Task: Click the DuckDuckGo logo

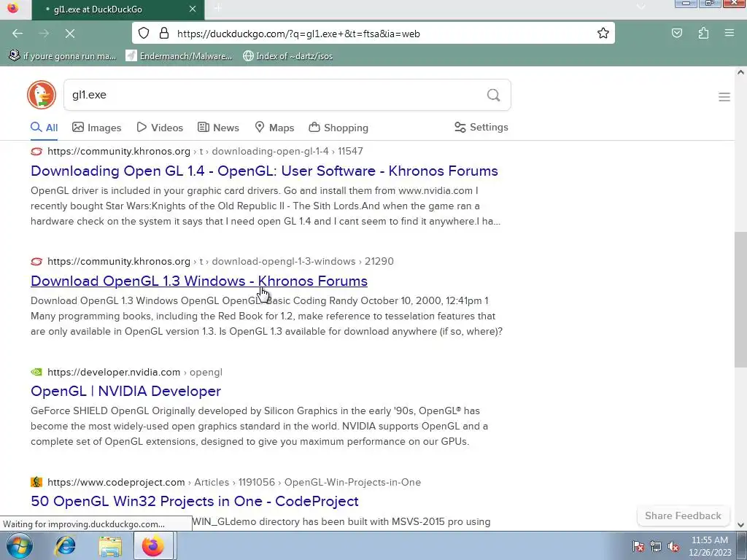Action: coord(42,95)
